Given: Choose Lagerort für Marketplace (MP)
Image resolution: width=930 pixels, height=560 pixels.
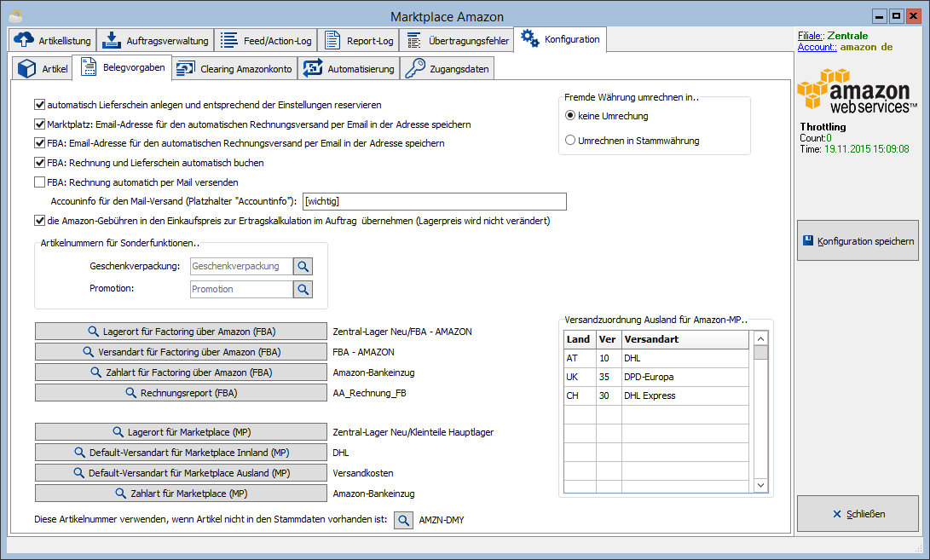Looking at the screenshot, I should pyautogui.click(x=181, y=432).
